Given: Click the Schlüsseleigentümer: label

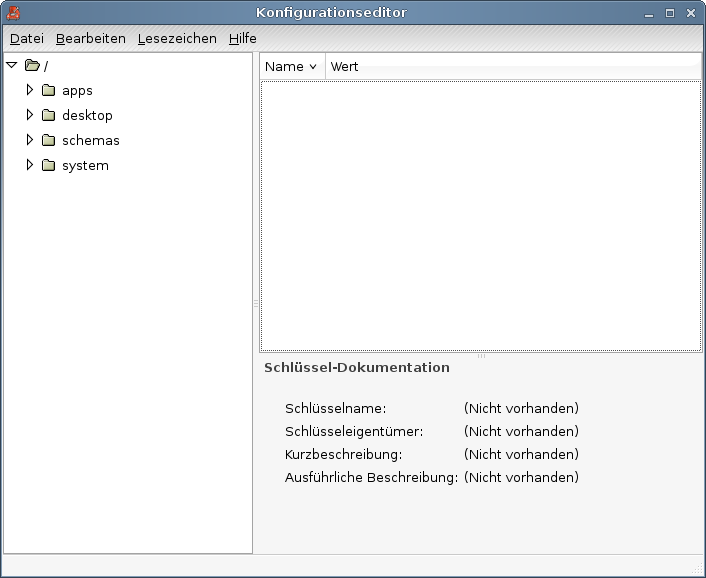Looking at the screenshot, I should tap(354, 432).
